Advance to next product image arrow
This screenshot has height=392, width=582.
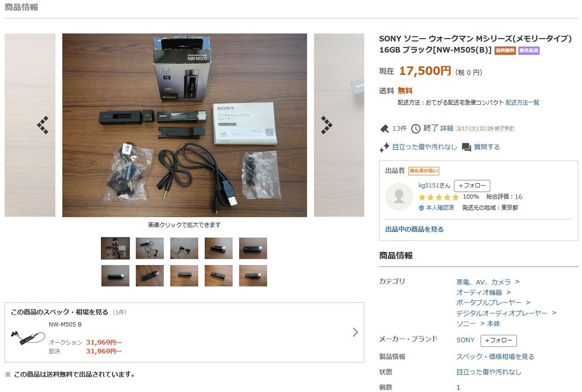(326, 125)
